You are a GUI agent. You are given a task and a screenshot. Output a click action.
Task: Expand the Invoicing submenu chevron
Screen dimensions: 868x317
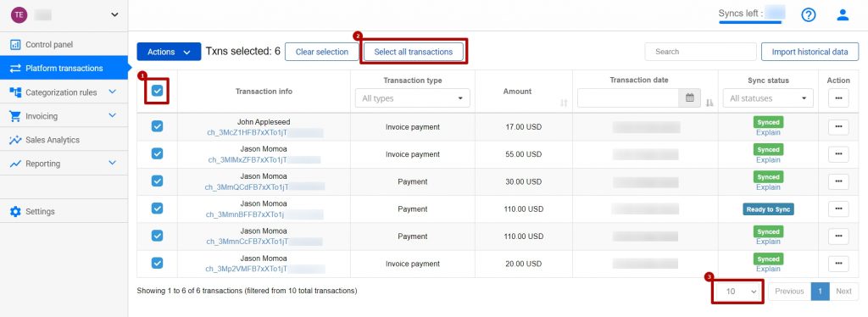(113, 115)
